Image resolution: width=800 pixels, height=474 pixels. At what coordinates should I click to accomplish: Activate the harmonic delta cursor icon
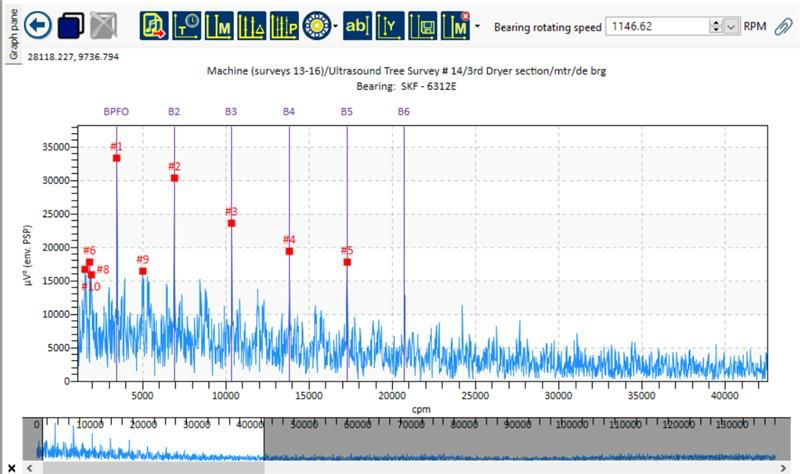252,26
